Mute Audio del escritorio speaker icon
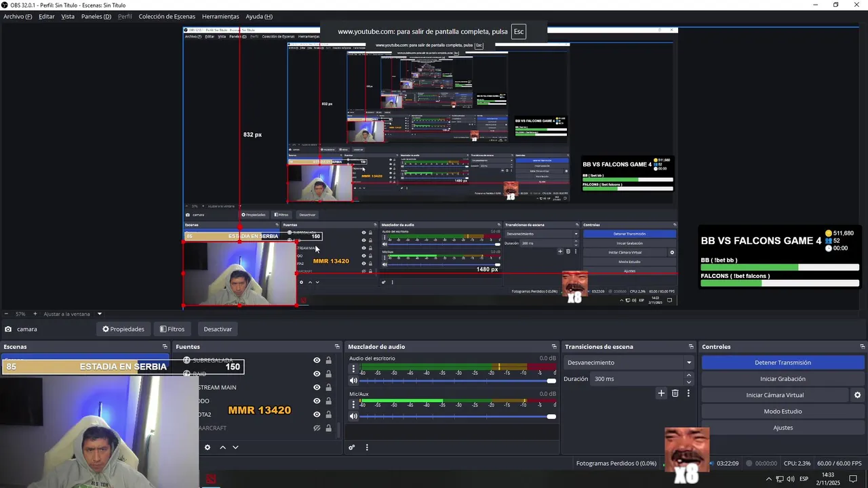 click(353, 381)
